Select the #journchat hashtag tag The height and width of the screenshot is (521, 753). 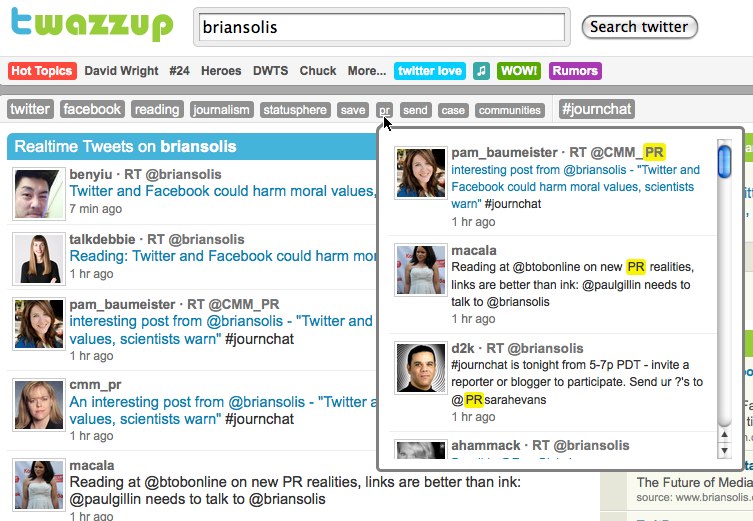click(x=596, y=109)
